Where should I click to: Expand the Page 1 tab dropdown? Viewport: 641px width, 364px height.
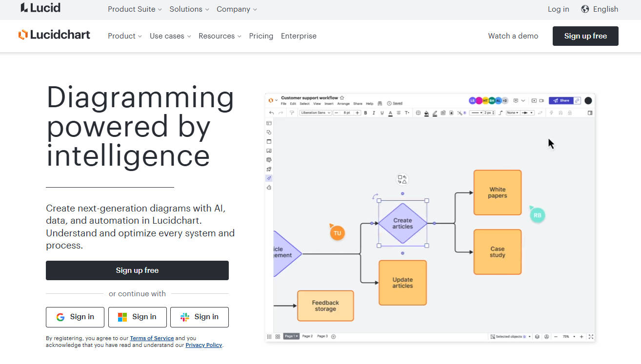[x=297, y=336]
